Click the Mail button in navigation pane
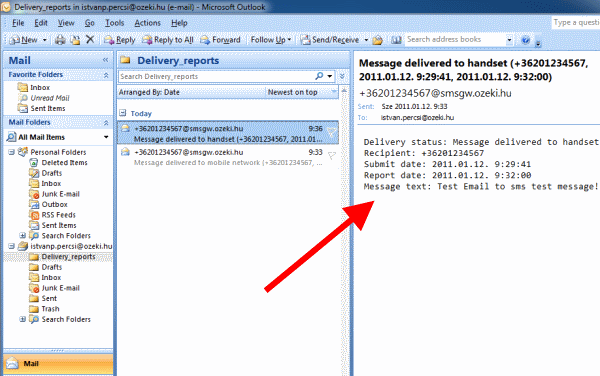The height and width of the screenshot is (376, 600). point(58,363)
